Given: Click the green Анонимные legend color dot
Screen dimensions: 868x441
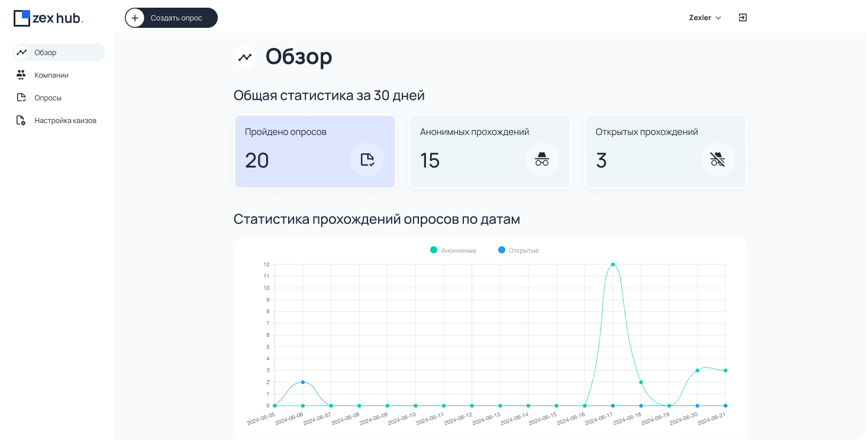Looking at the screenshot, I should 434,250.
